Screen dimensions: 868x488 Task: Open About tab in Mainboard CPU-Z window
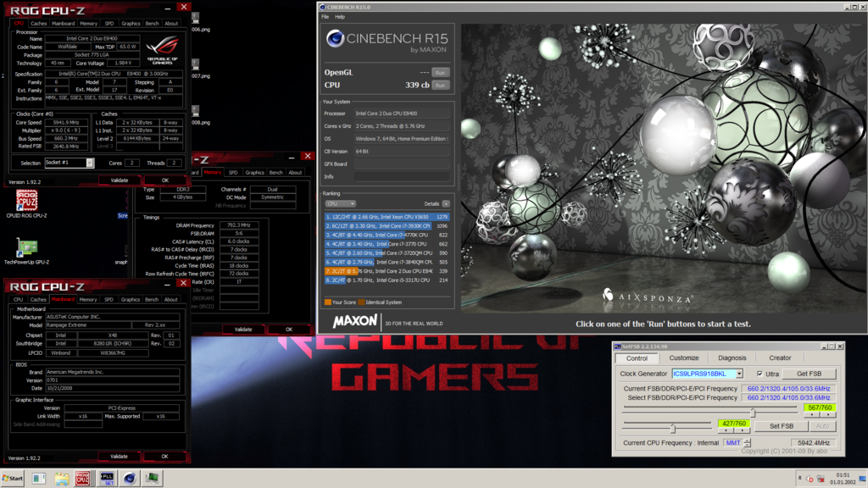(x=171, y=300)
